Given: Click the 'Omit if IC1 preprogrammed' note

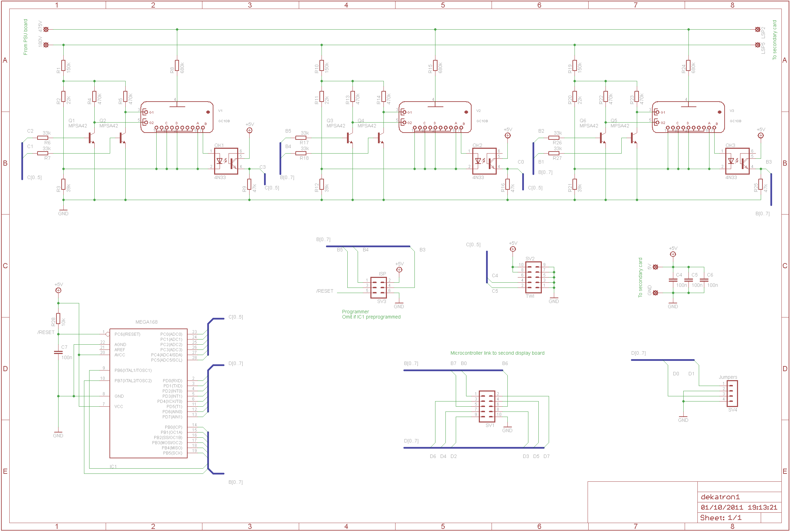Looking at the screenshot, I should tap(371, 317).
